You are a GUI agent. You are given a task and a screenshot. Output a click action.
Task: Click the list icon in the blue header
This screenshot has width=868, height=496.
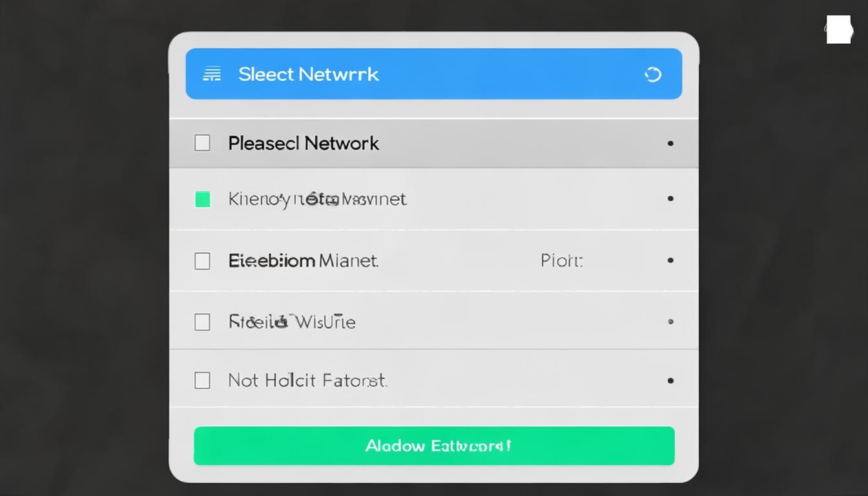tap(212, 74)
